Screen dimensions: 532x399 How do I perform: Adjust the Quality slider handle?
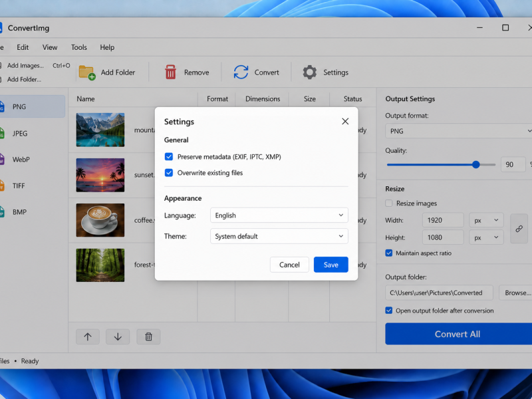click(x=475, y=164)
